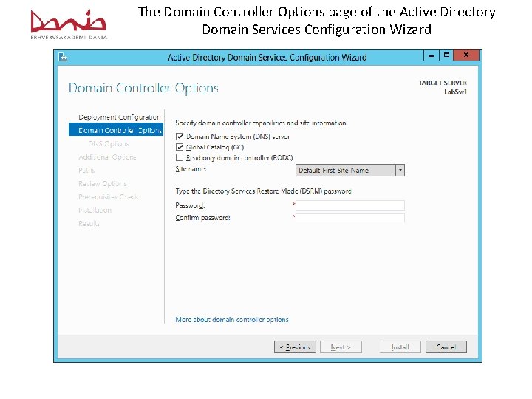The image size is (532, 399).
Task: Enable Read only domain controller (RODC)
Action: 180,158
